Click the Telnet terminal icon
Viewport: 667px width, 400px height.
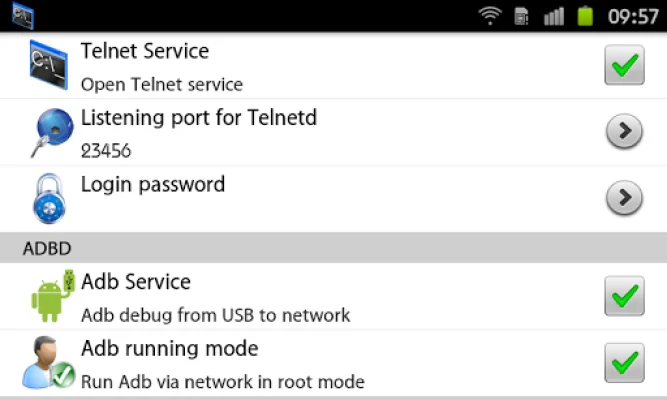tap(47, 65)
